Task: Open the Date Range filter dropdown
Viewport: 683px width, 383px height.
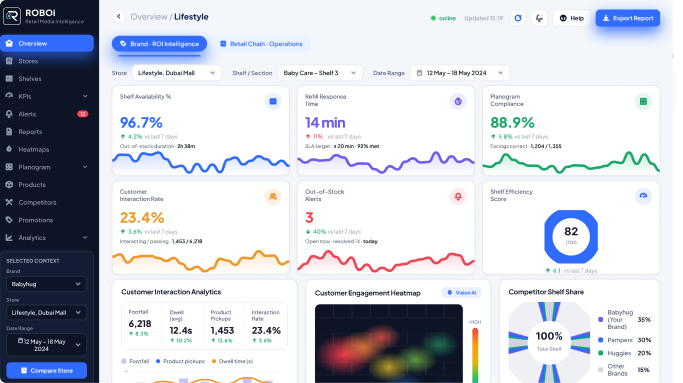Action: coord(460,73)
